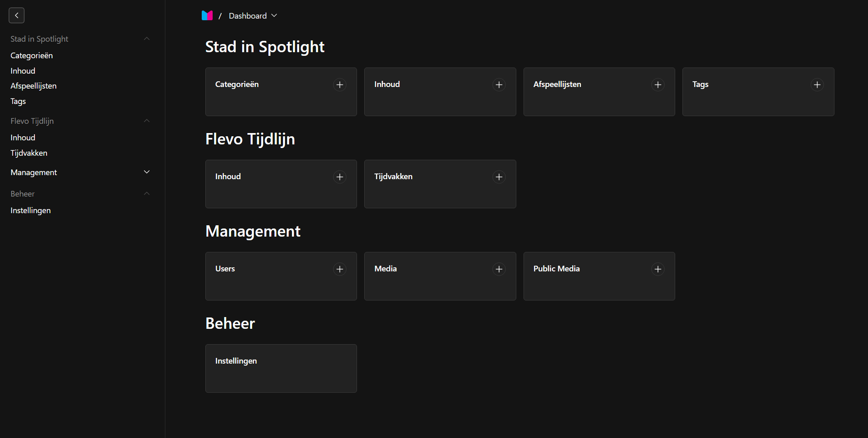This screenshot has height=438, width=868.
Task: Add a new item on the Tags card
Action: [817, 85]
